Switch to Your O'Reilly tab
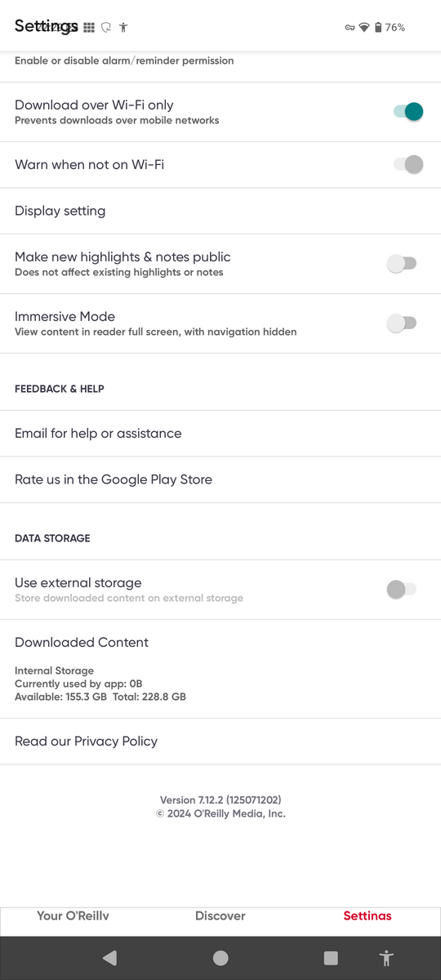 [73, 916]
